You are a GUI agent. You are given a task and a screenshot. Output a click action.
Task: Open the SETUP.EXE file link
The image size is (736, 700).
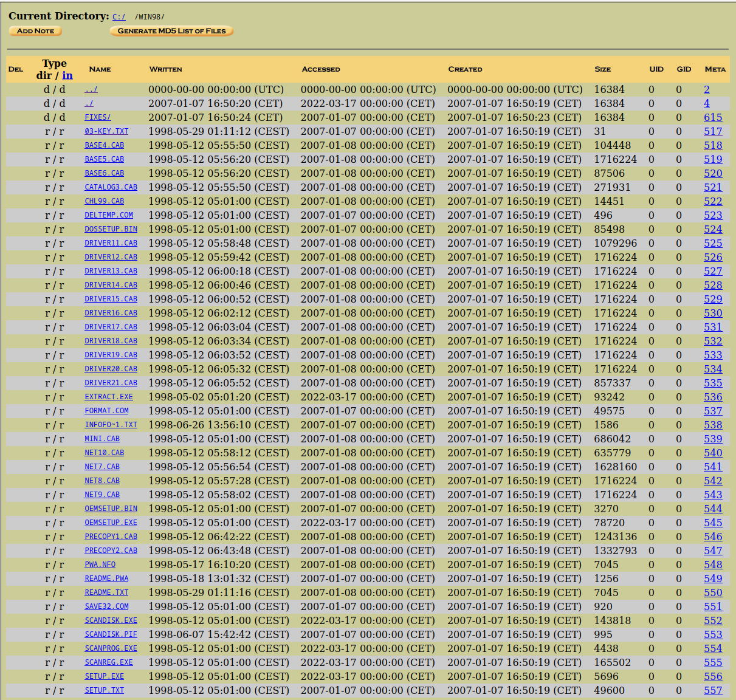[x=104, y=676]
